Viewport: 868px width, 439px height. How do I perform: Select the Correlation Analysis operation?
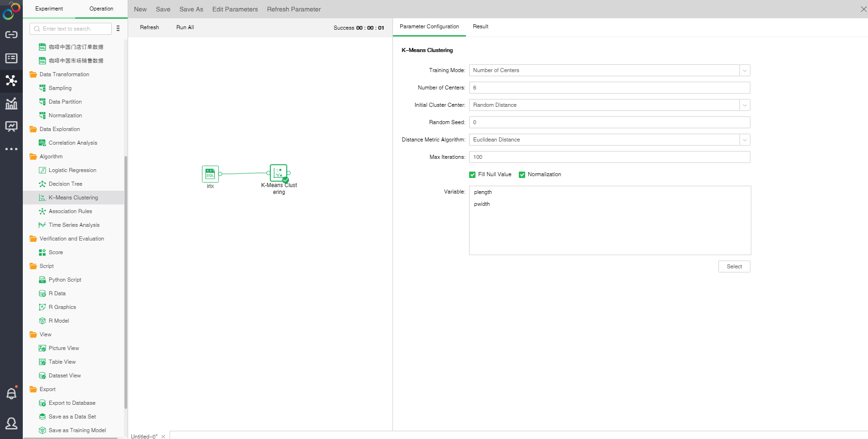72,143
